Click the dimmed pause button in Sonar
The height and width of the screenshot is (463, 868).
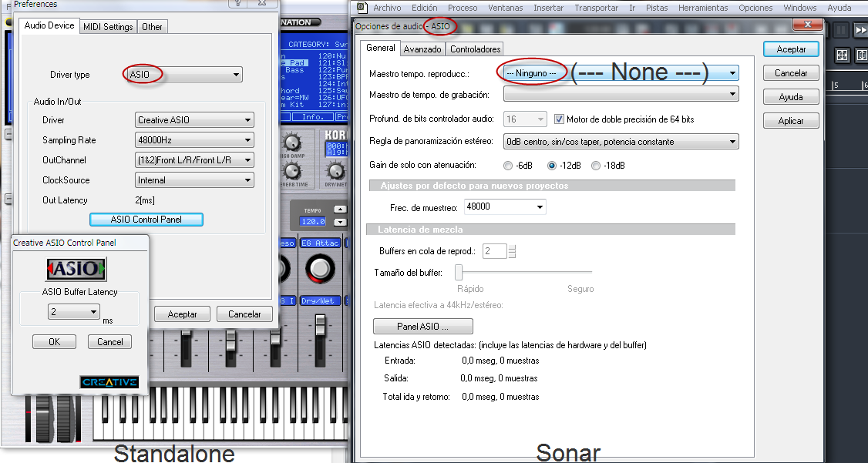(x=840, y=30)
